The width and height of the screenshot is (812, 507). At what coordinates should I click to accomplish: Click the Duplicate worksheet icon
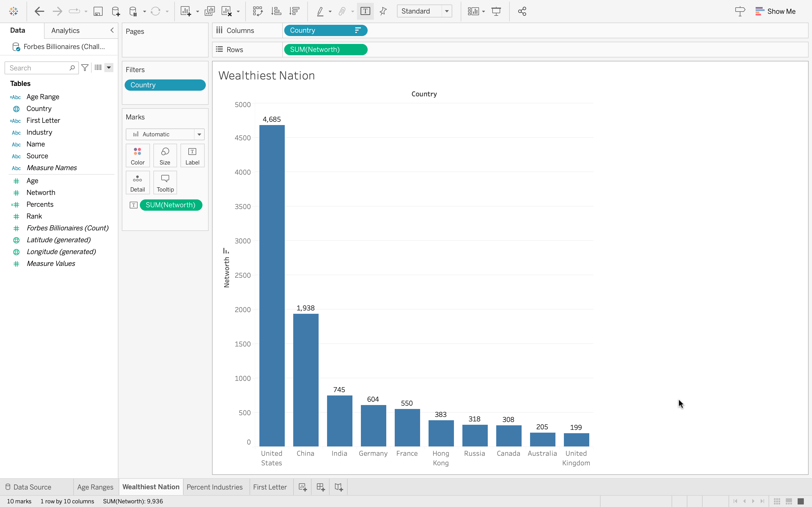(209, 11)
